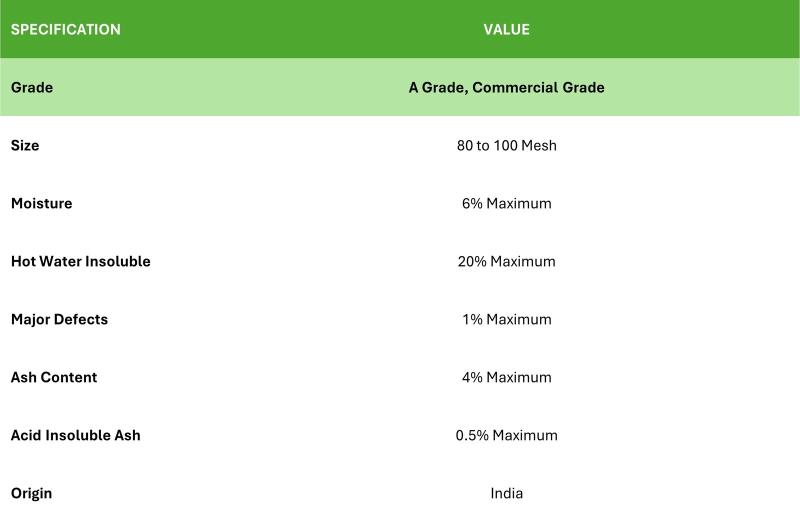
Task: Click the SPECIFICATION column header
Action: coord(66,30)
